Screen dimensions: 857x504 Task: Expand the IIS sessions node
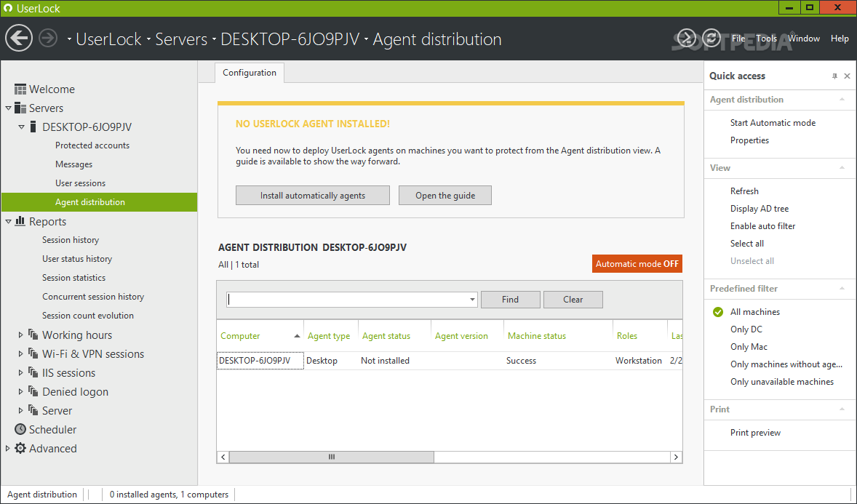[21, 372]
